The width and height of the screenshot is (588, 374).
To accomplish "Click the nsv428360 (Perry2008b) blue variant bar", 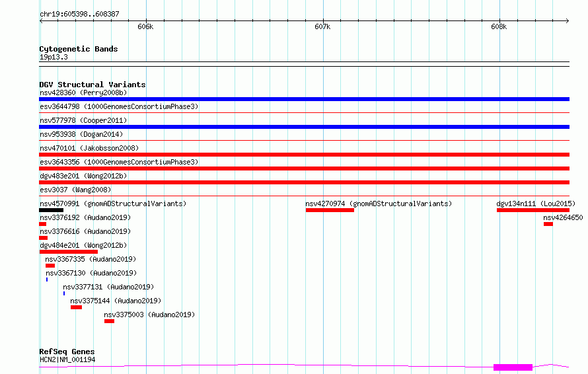I will 304,99.
